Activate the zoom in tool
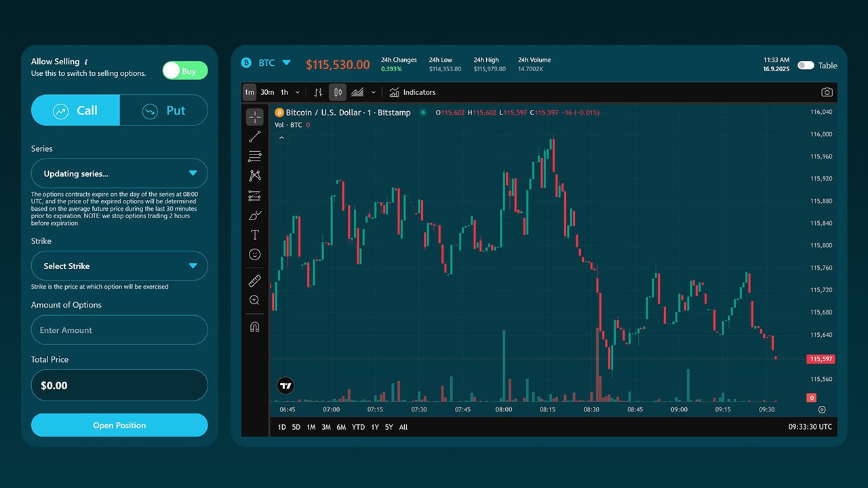The height and width of the screenshot is (488, 868). 255,300
